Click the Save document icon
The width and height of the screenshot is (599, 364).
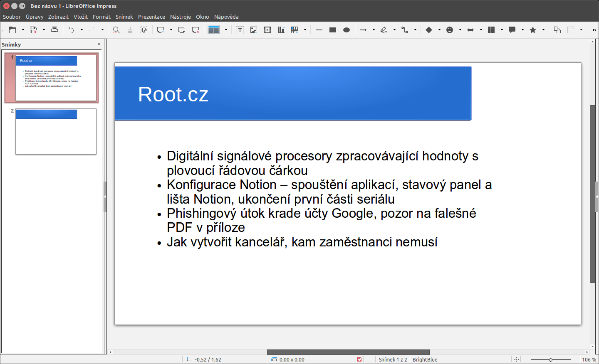[x=34, y=30]
